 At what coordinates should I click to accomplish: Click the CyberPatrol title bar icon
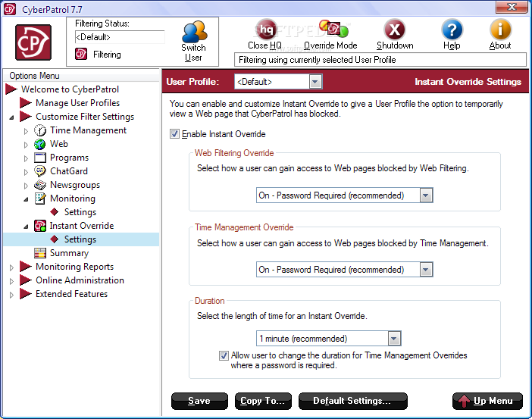[x=10, y=9]
